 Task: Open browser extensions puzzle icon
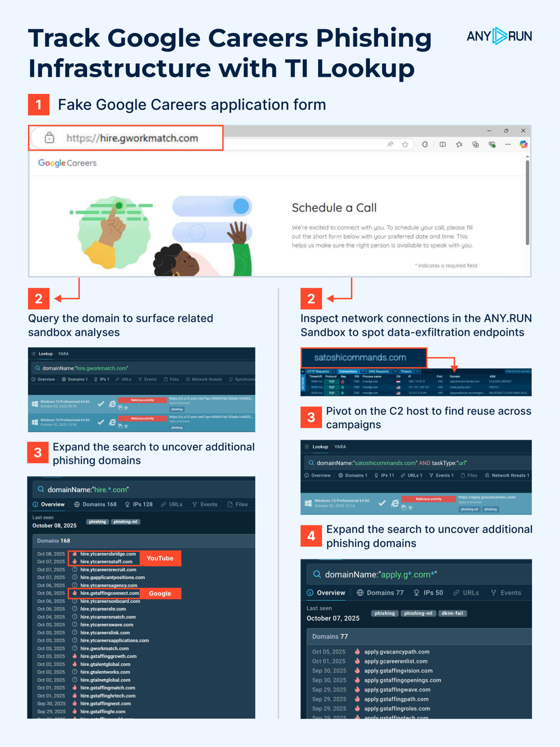[425, 144]
